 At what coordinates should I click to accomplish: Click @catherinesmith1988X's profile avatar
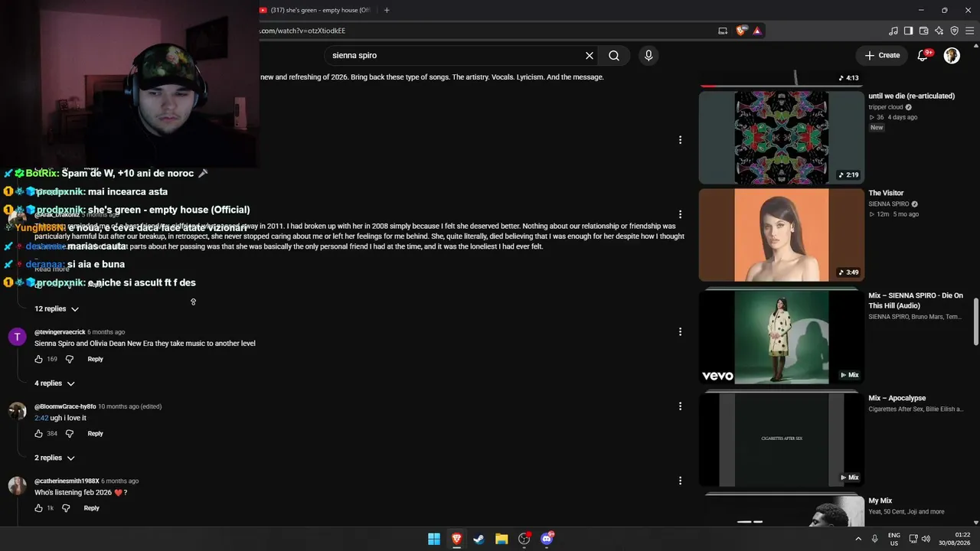[x=17, y=486]
